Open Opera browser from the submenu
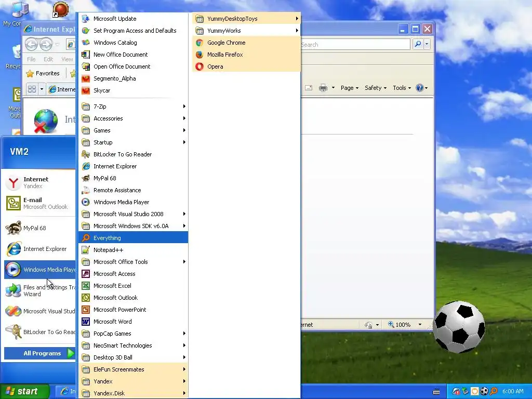This screenshot has height=399, width=532. (246, 66)
